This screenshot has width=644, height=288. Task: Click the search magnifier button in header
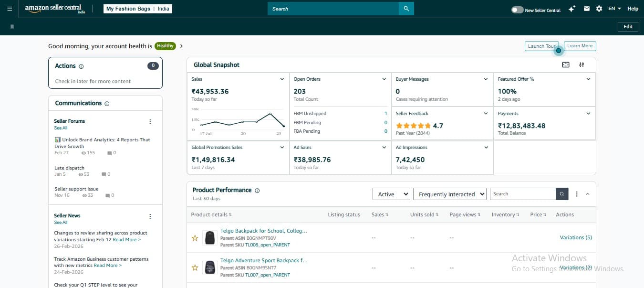point(406,9)
